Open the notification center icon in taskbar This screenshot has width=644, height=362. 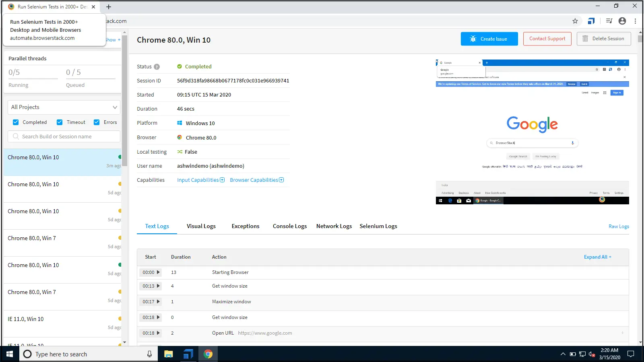click(x=631, y=354)
